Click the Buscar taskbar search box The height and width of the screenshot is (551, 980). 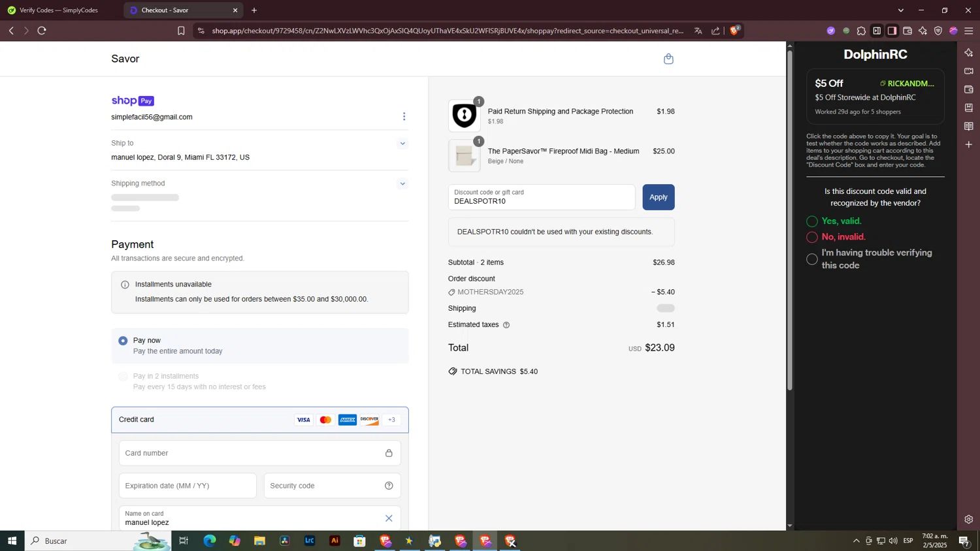tap(98, 541)
